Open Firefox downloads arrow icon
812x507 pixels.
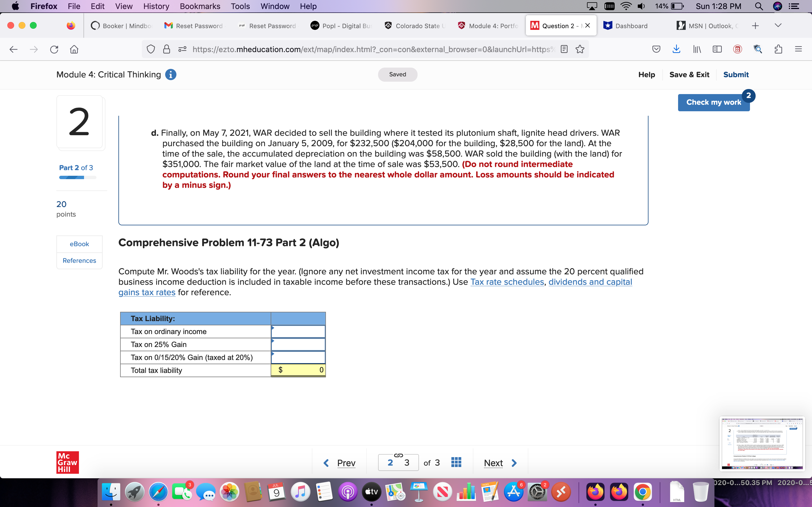pos(676,49)
